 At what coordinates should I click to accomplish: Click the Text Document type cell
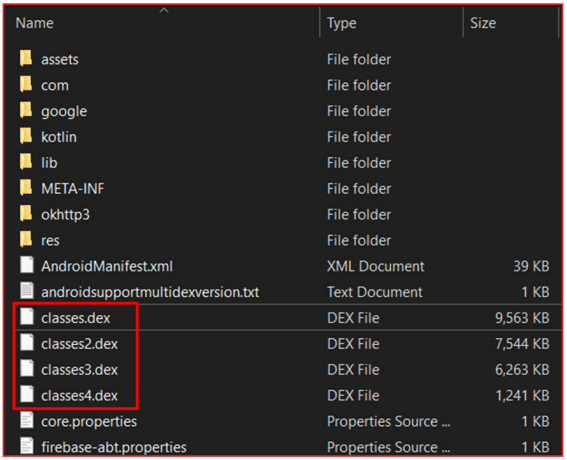click(375, 292)
